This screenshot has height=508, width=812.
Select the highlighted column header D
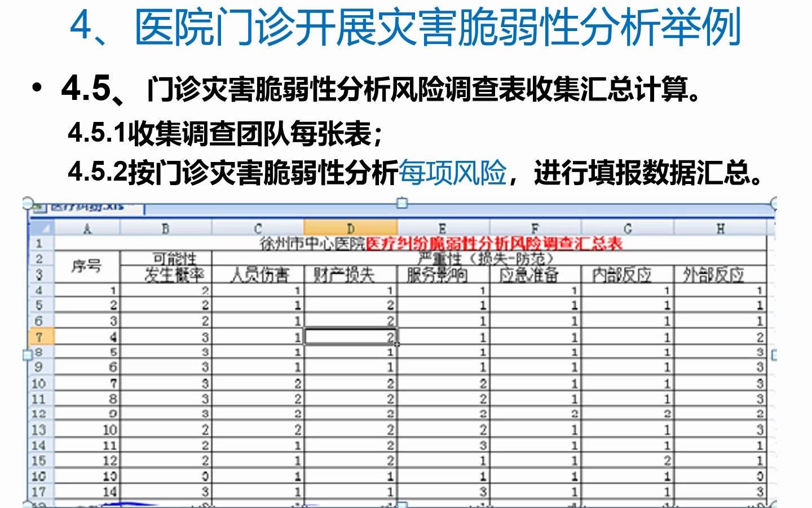pyautogui.click(x=350, y=228)
